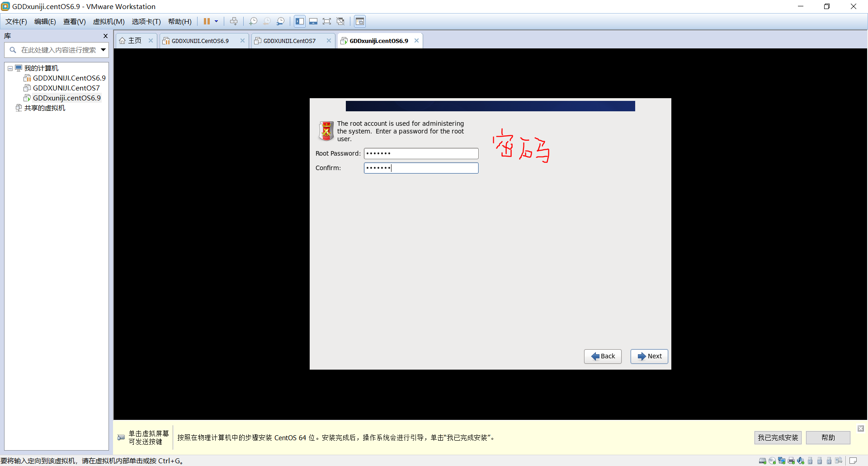Collapse the 我的计算机 tree node
Viewport: 868px width, 466px height.
10,68
